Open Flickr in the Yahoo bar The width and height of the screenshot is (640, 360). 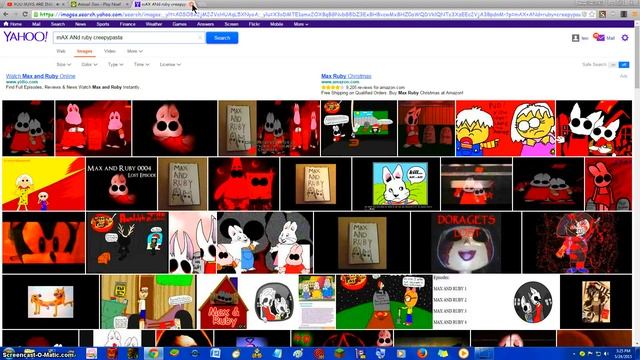tap(254, 24)
